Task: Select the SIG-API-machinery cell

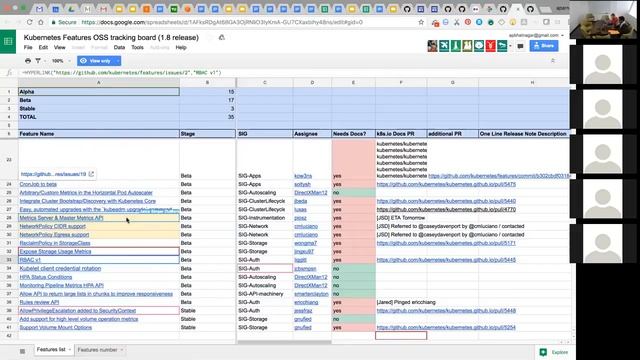Action: click(x=264, y=294)
